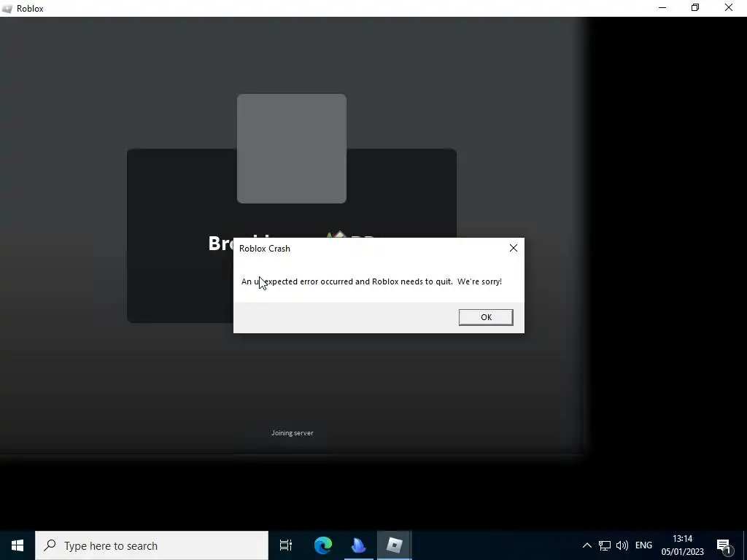Show hidden system tray icons
Image resolution: width=747 pixels, height=560 pixels.
[x=587, y=545]
